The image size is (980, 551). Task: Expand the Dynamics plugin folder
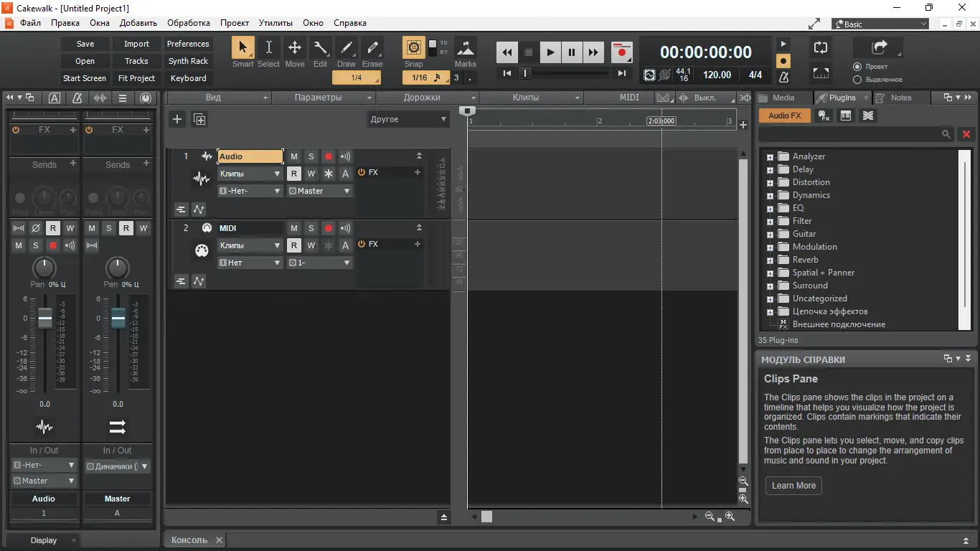tap(770, 195)
